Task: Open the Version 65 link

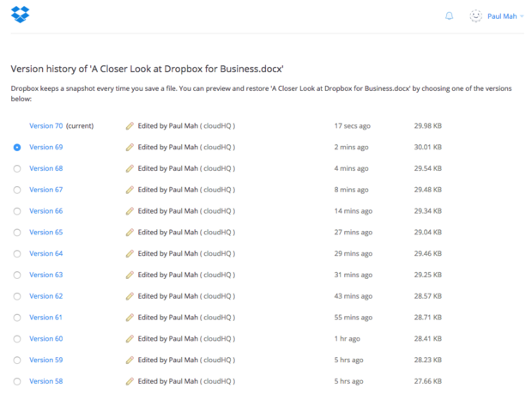Action: (45, 233)
